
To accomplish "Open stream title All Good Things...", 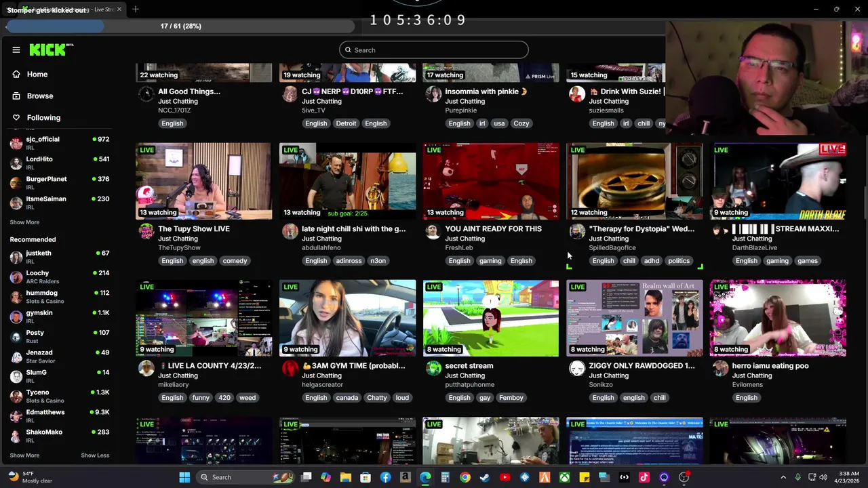I will click(189, 91).
